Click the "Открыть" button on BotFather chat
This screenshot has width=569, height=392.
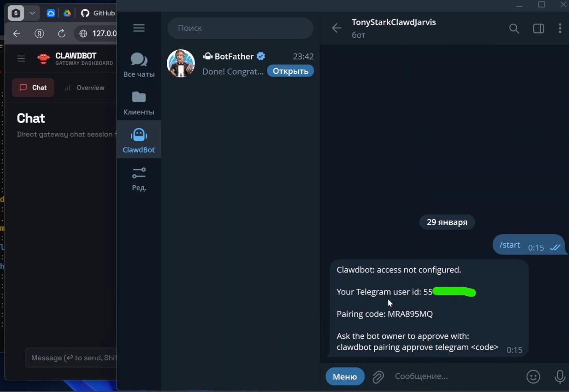[x=290, y=71]
